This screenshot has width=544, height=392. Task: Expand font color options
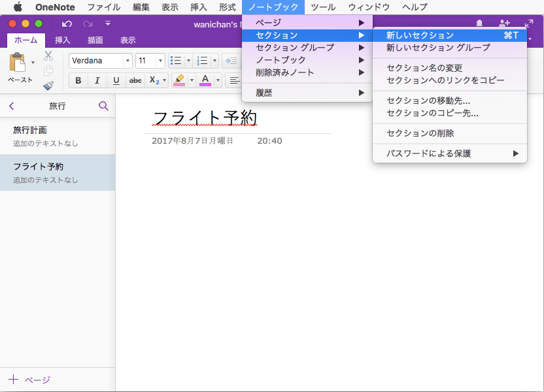click(218, 80)
